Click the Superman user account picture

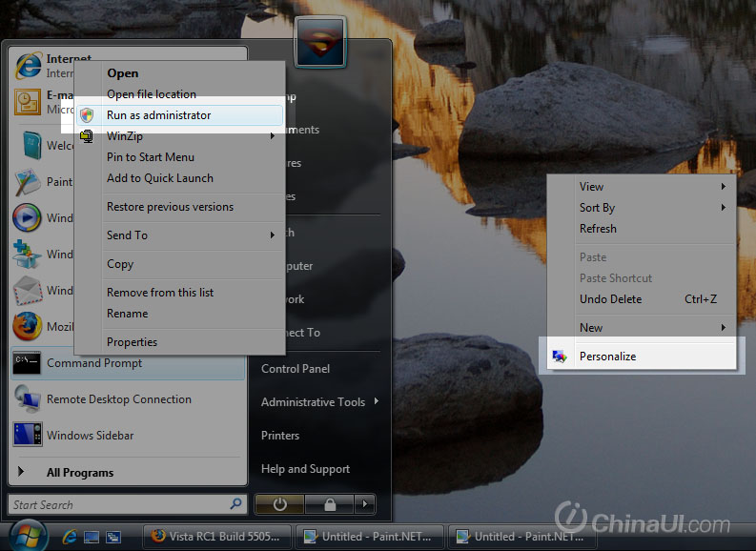(x=320, y=41)
